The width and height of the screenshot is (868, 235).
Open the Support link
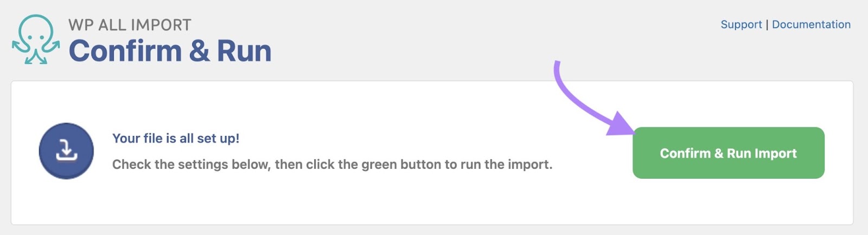pos(741,24)
